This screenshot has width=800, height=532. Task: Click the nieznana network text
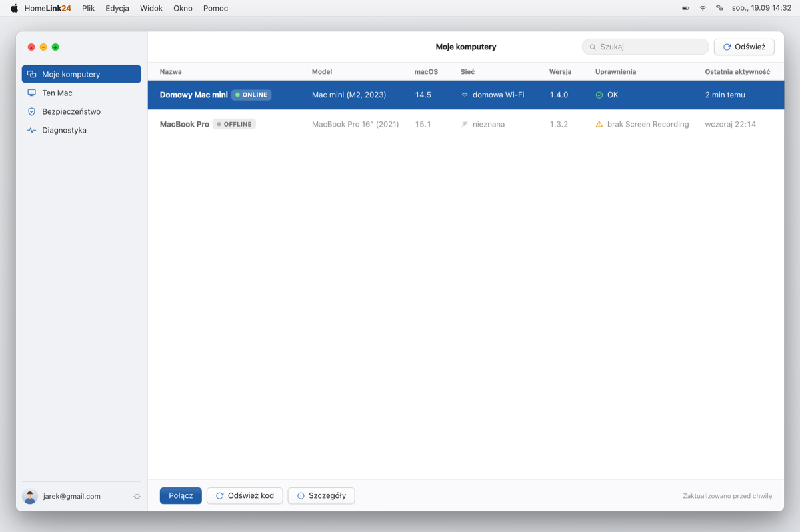[489, 124]
